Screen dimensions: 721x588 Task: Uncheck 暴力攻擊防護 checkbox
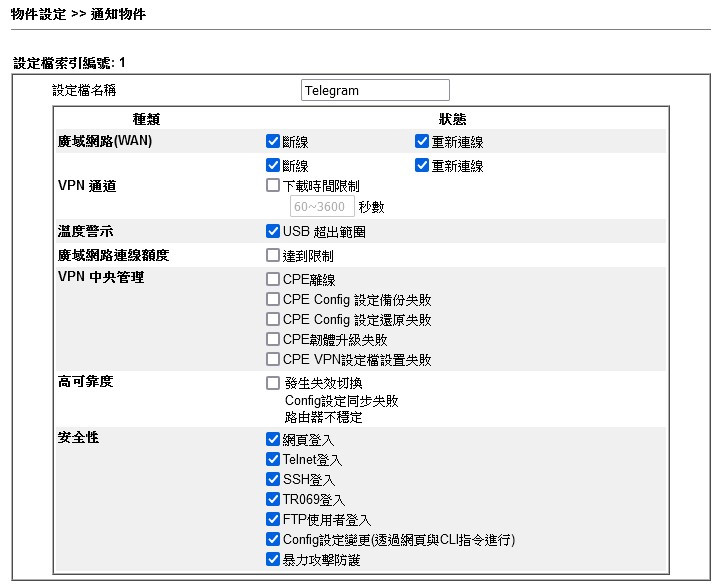[x=273, y=559]
